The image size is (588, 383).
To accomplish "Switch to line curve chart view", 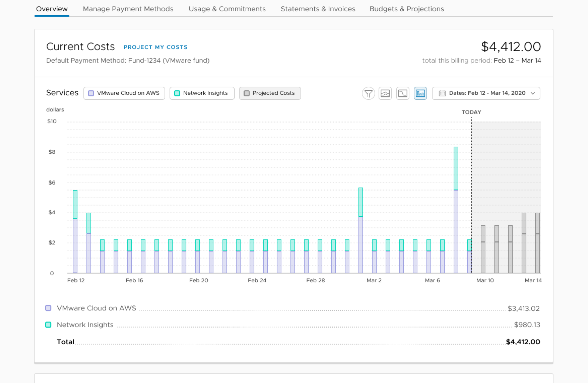I will point(403,93).
